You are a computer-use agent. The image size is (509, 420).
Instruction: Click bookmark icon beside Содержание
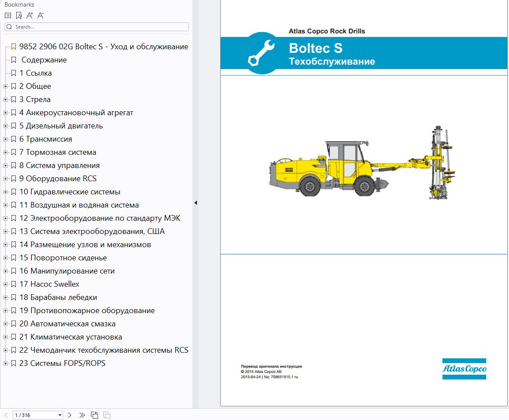pos(14,60)
